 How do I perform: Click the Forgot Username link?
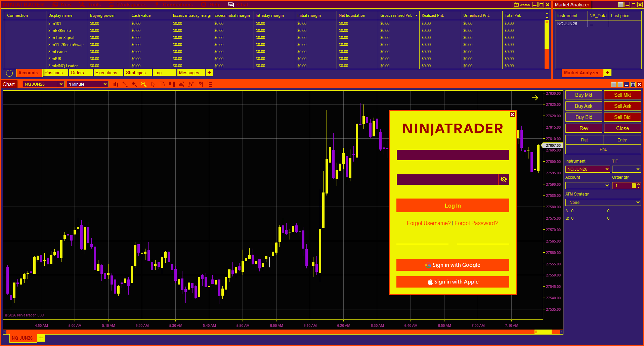click(429, 223)
